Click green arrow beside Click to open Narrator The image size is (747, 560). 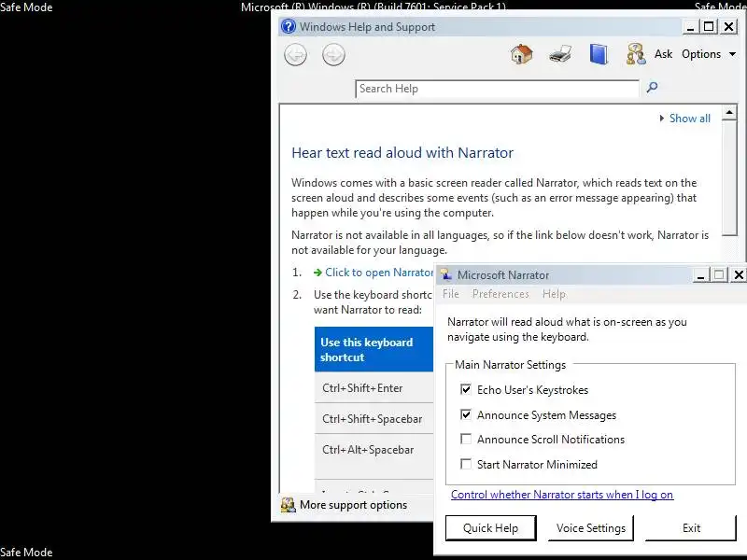click(x=317, y=273)
